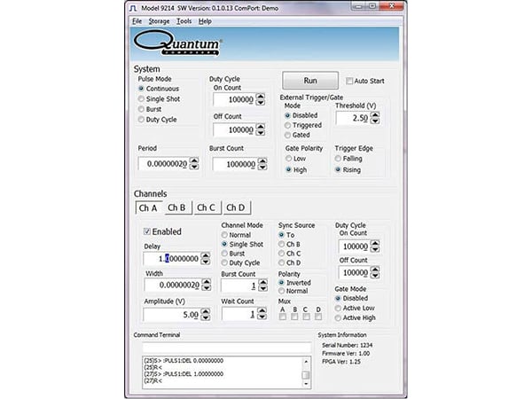
Task: Set Gate Mode to Active High
Action: tap(338, 318)
